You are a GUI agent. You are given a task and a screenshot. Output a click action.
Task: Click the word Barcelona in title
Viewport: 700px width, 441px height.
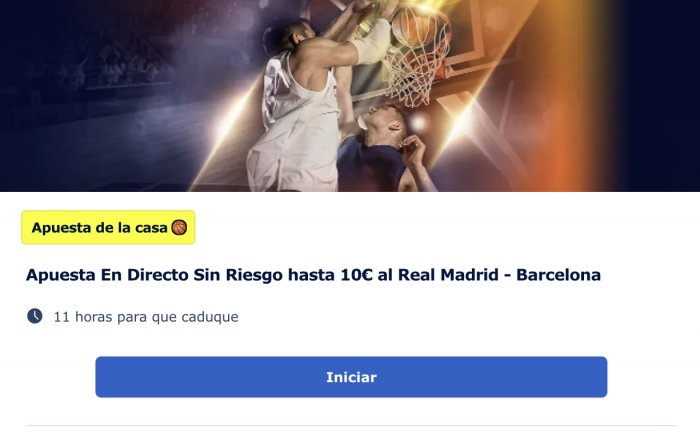pos(558,275)
